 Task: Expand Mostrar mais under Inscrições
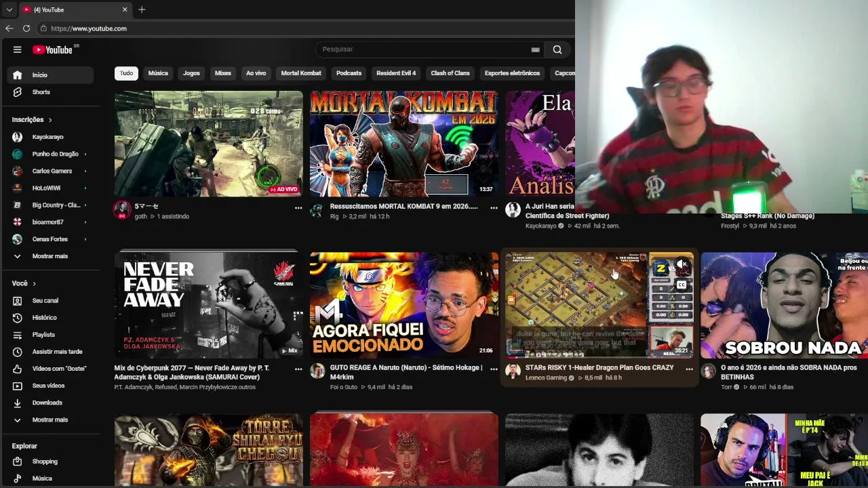(50, 256)
